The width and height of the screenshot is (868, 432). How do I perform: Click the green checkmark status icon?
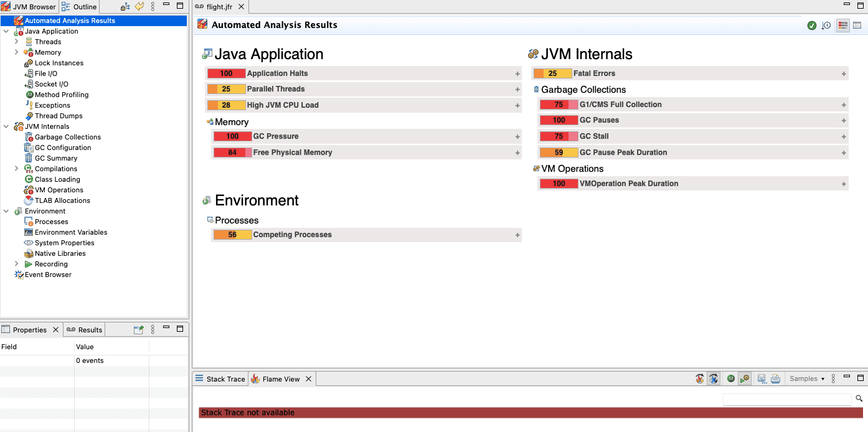coord(812,26)
